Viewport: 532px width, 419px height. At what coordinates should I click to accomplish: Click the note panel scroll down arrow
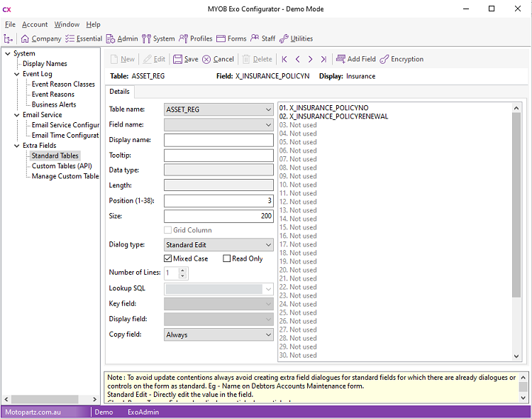(523, 398)
